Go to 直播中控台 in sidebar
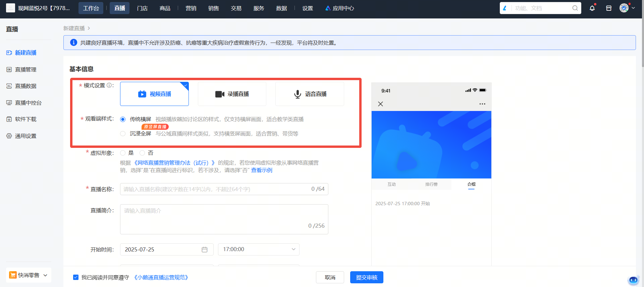644x287 pixels. pos(28,103)
